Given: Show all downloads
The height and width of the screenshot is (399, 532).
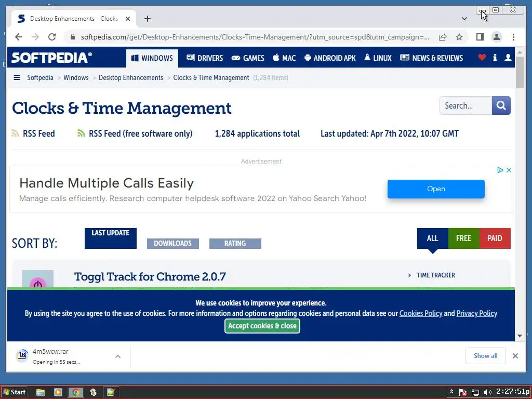Looking at the screenshot, I should click(x=486, y=355).
